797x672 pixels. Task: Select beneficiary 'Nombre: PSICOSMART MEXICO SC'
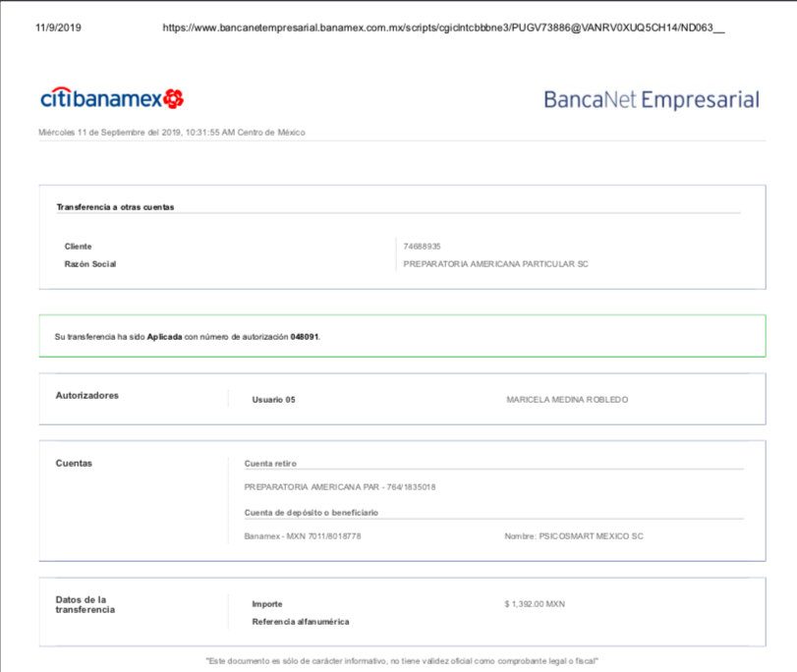coord(574,536)
